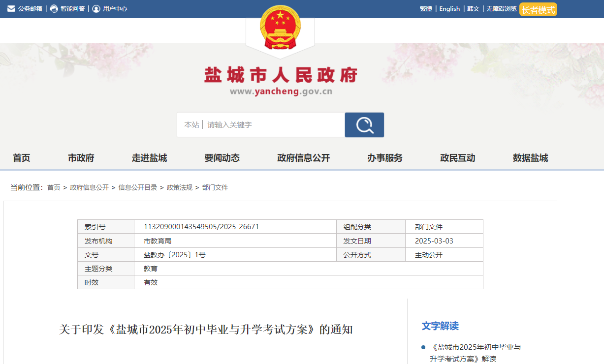The height and width of the screenshot is (364, 604).
Task: Switch to 繁體 traditional Chinese
Action: coord(426,9)
